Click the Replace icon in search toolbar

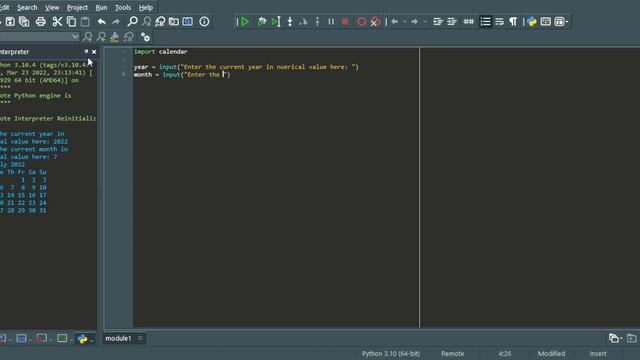129,37
